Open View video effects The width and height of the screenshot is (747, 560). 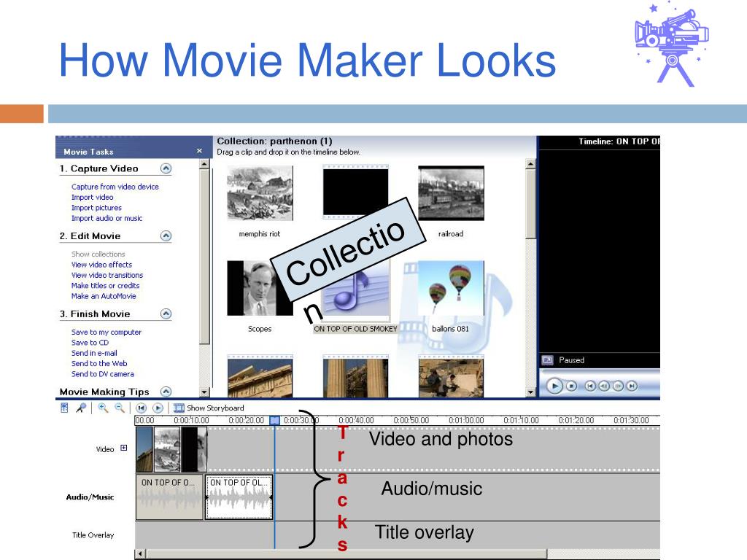(101, 265)
